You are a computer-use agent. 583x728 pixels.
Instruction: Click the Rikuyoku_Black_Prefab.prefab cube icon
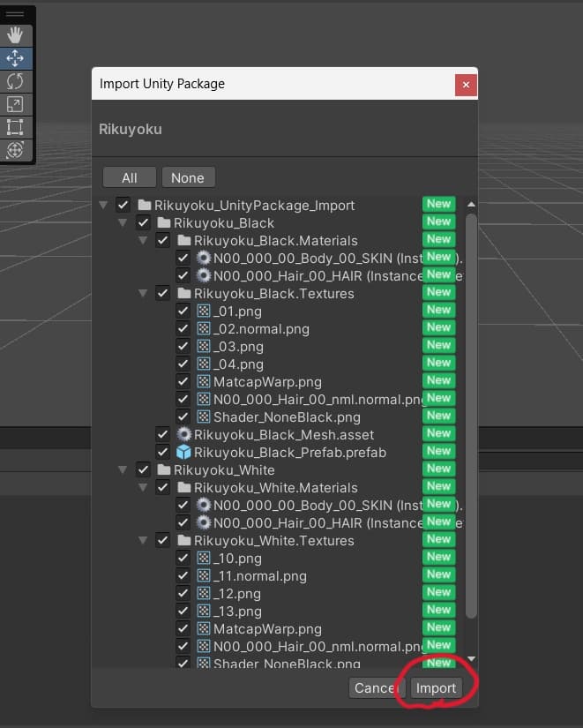[183, 452]
